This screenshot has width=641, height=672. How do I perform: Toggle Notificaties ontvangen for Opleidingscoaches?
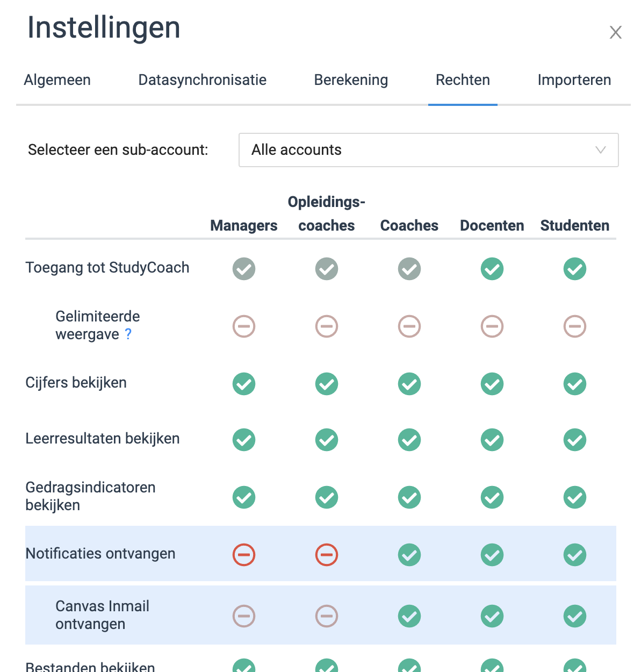327,555
